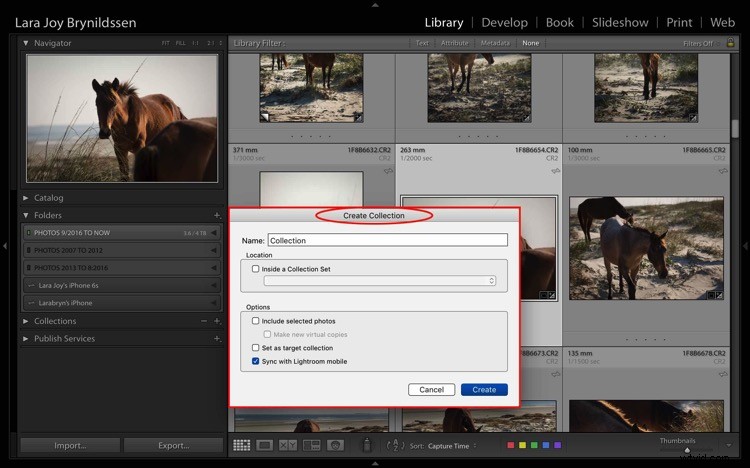
Task: Switch to the Print module
Action: coord(679,22)
